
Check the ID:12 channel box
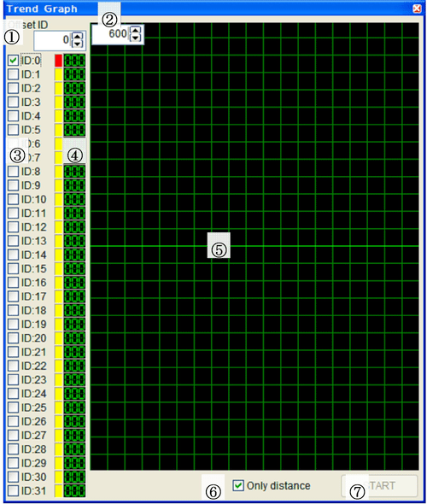coord(13,227)
